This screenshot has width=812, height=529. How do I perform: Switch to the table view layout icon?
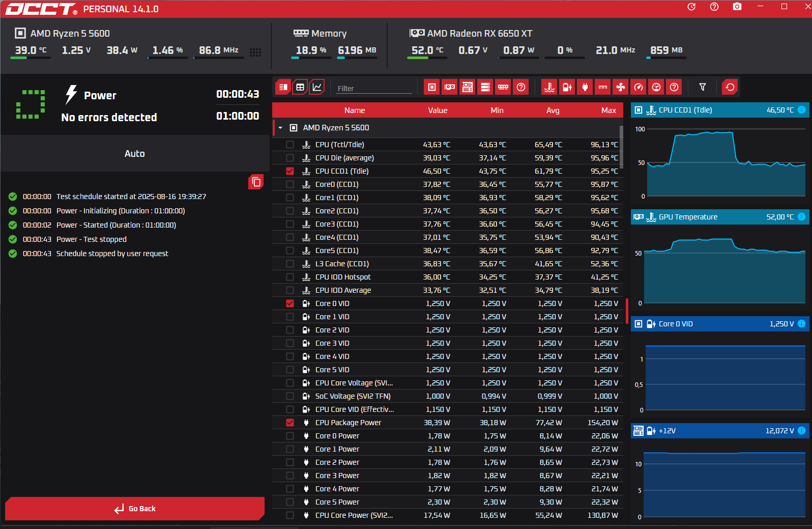(300, 87)
